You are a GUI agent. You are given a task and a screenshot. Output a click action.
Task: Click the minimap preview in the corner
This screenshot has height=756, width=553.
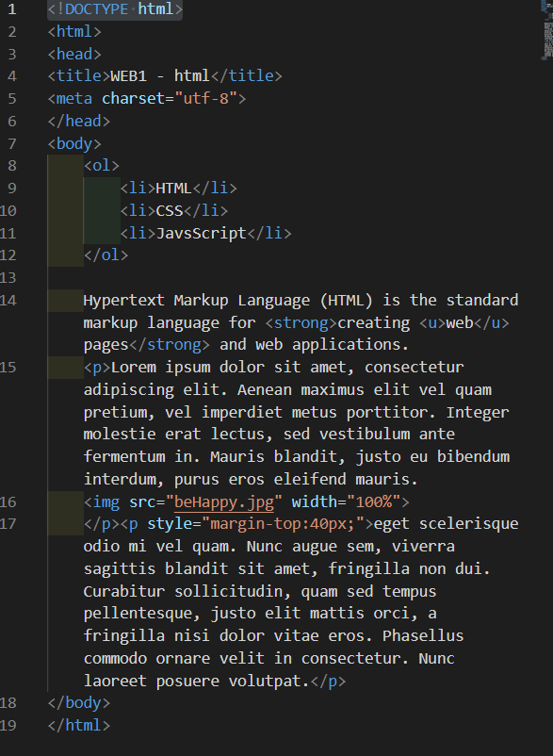coord(546,29)
